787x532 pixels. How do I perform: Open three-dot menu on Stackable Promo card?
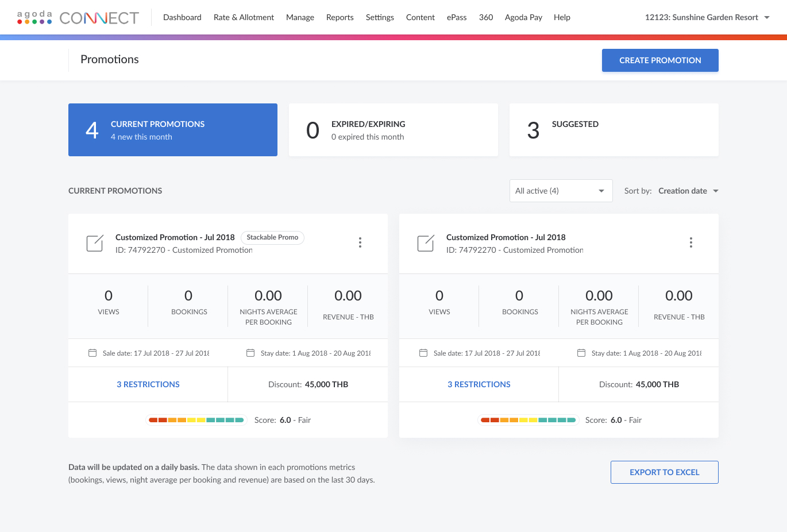(x=360, y=242)
